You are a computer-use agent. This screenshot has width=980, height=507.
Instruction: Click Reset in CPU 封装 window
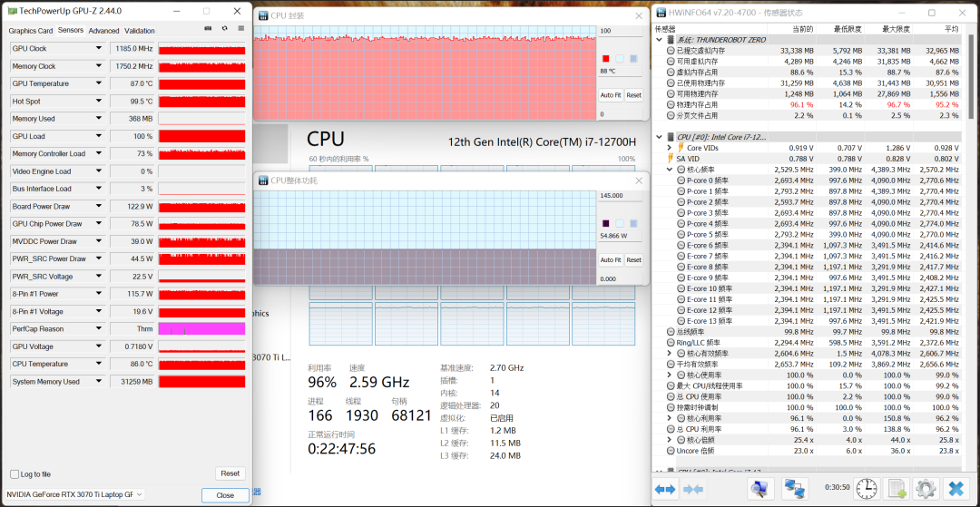(633, 95)
